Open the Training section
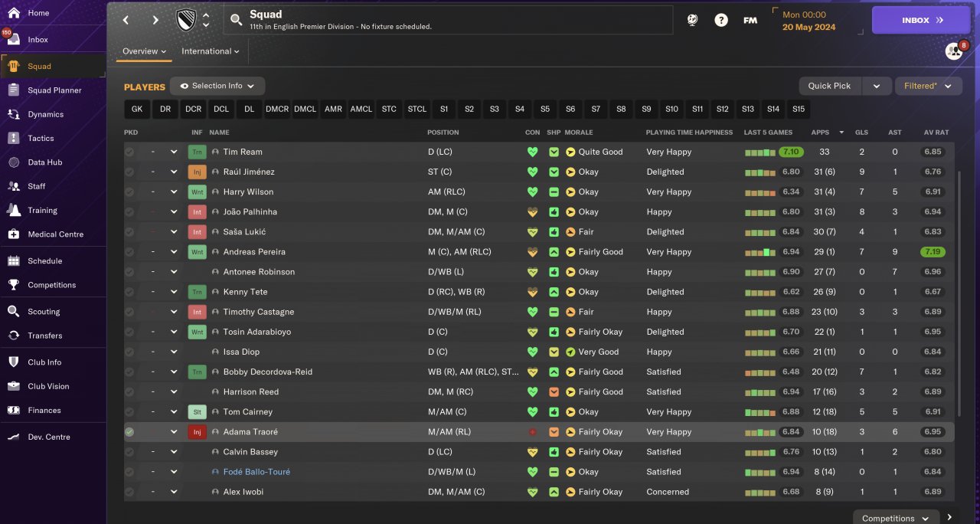This screenshot has width=980, height=524. (42, 210)
